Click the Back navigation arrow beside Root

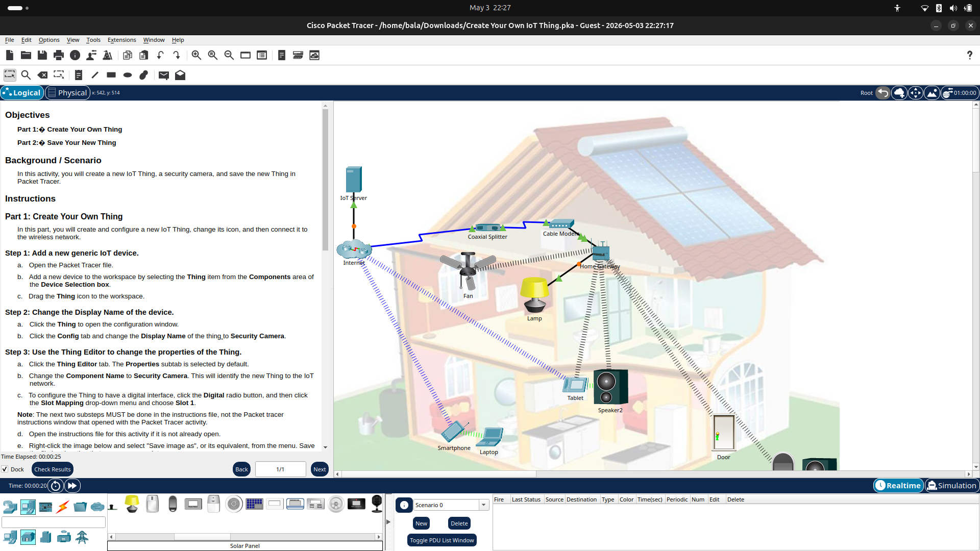pos(883,93)
